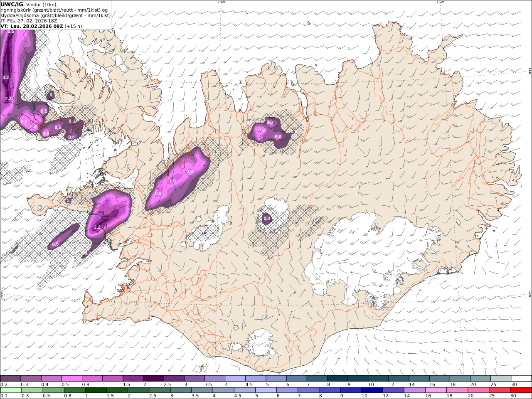The height and width of the screenshot is (399, 532).
Task: Pick the rain legend swatch for 25–30 mm
Action: [x=500, y=390]
